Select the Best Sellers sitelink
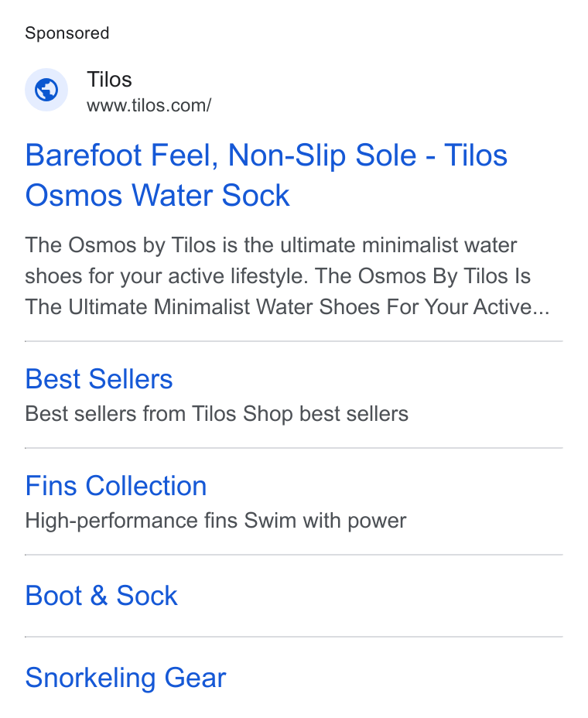Viewport: 588px width, 718px height. (x=99, y=379)
